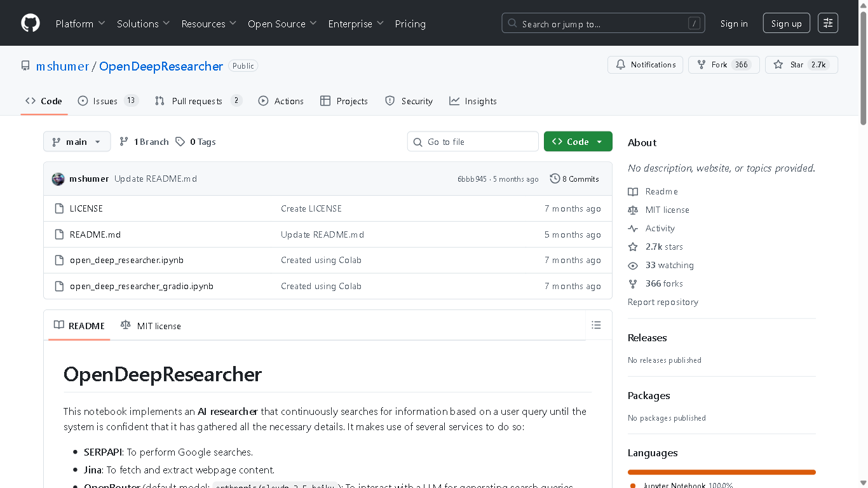Focus the Search or jump to field
Image resolution: width=868 pixels, height=488 pixels.
point(604,24)
